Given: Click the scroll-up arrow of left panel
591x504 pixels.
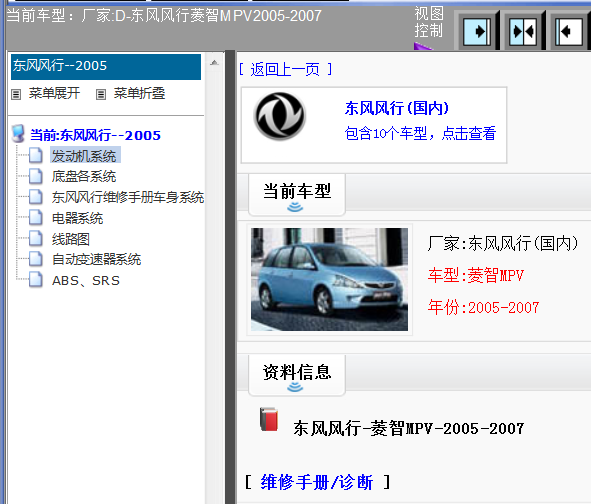Looking at the screenshot, I should [214, 63].
